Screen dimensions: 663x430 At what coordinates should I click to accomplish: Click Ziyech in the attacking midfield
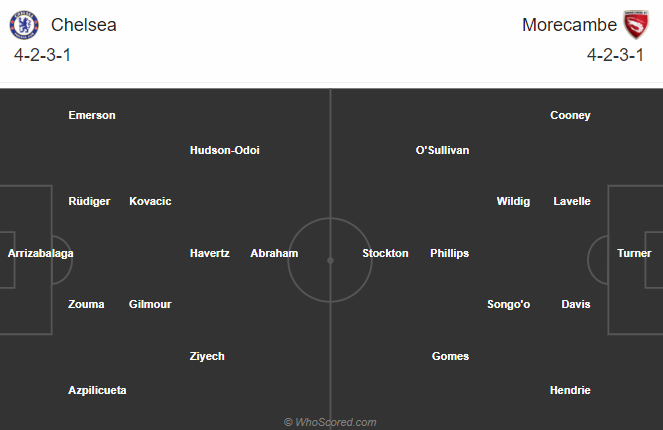207,356
